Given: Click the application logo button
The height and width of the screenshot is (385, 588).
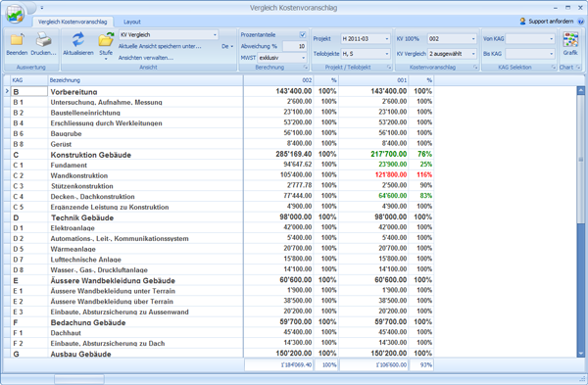Looking at the screenshot, I should (15, 15).
